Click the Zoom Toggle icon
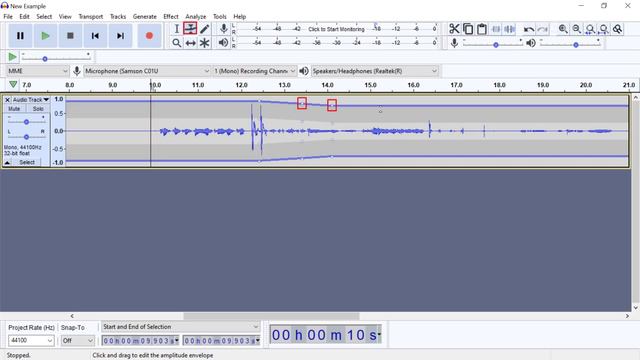The image size is (640, 360). click(x=618, y=29)
